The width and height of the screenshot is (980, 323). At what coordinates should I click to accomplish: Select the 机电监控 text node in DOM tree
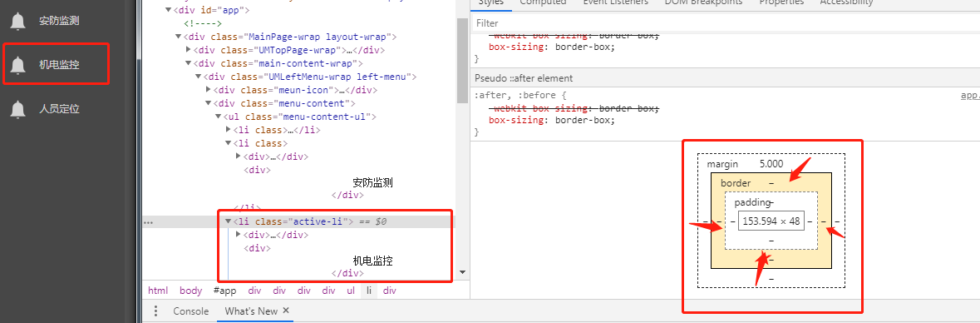[372, 261]
